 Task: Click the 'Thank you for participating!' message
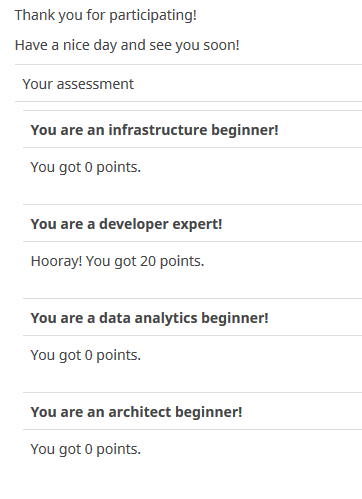[x=106, y=15]
